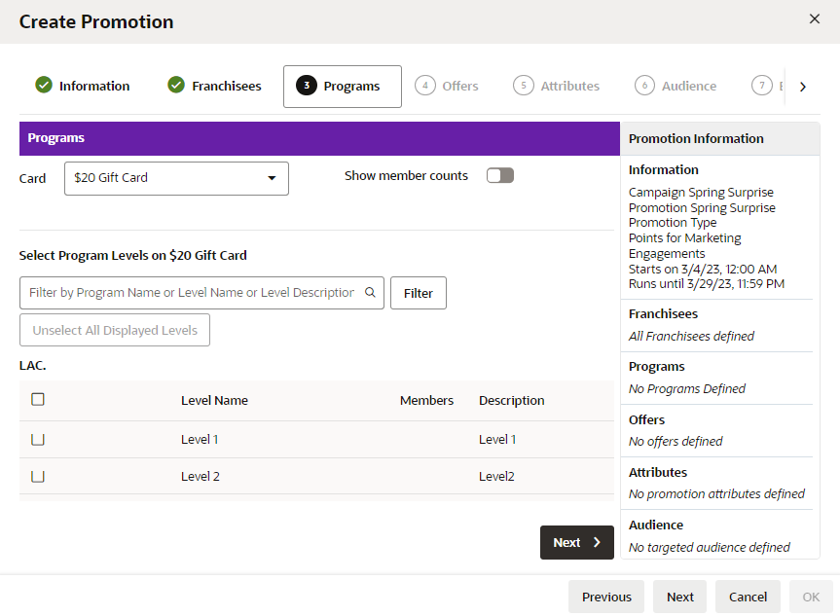Screen dimensions: 840x616
Task: Click the green checkmark beside Information step
Action: click(44, 85)
